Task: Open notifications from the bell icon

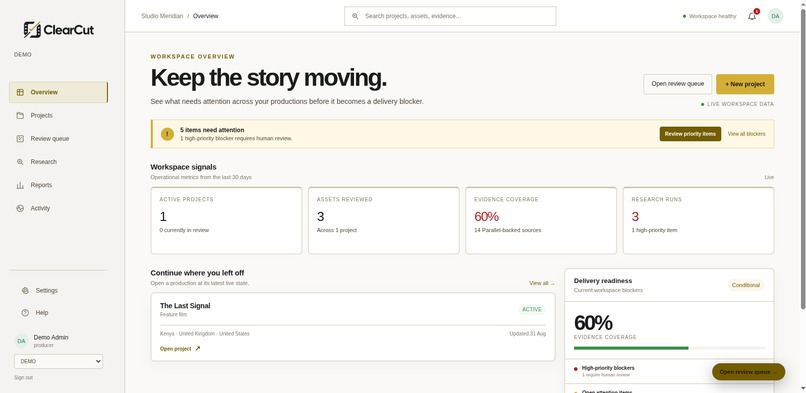Action: pos(752,16)
